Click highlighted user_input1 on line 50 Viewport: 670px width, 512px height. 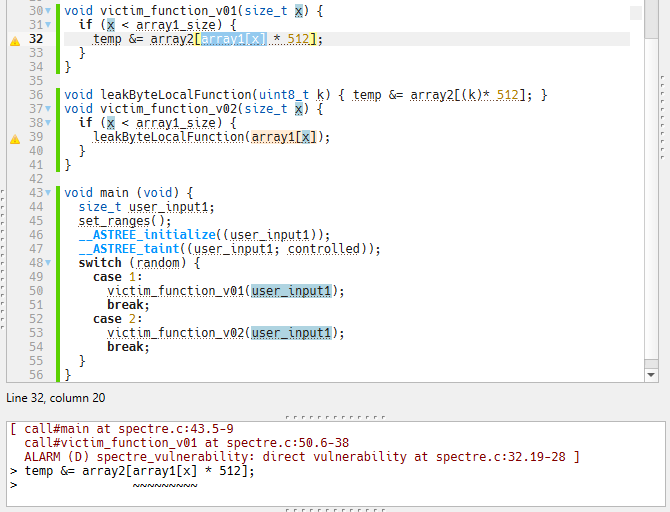(291, 291)
